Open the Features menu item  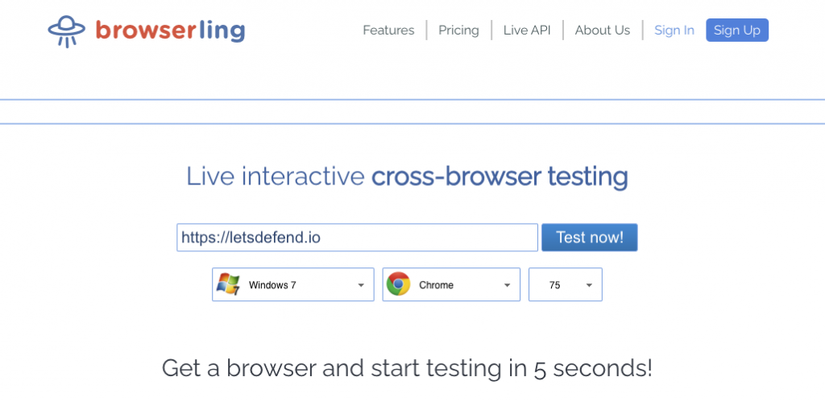point(388,31)
